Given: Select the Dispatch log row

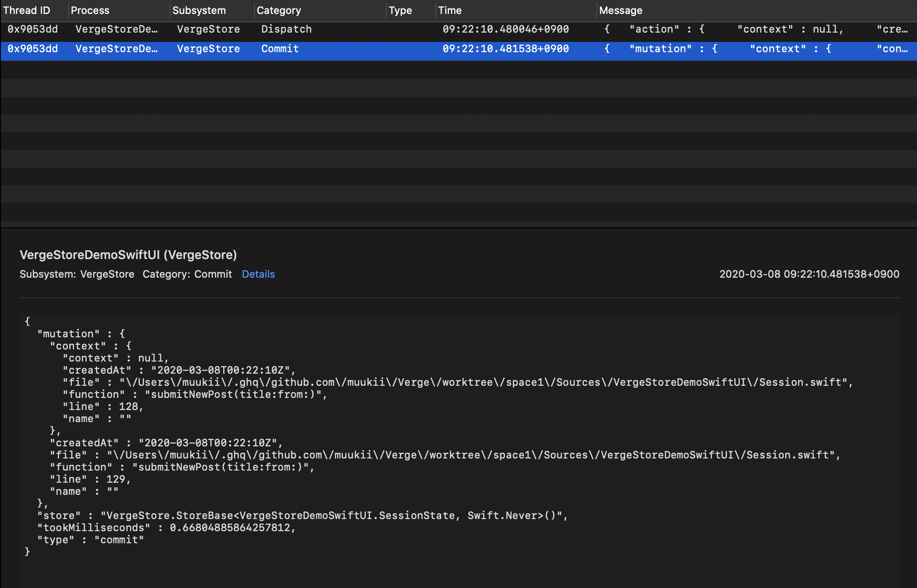Looking at the screenshot, I should [286, 29].
